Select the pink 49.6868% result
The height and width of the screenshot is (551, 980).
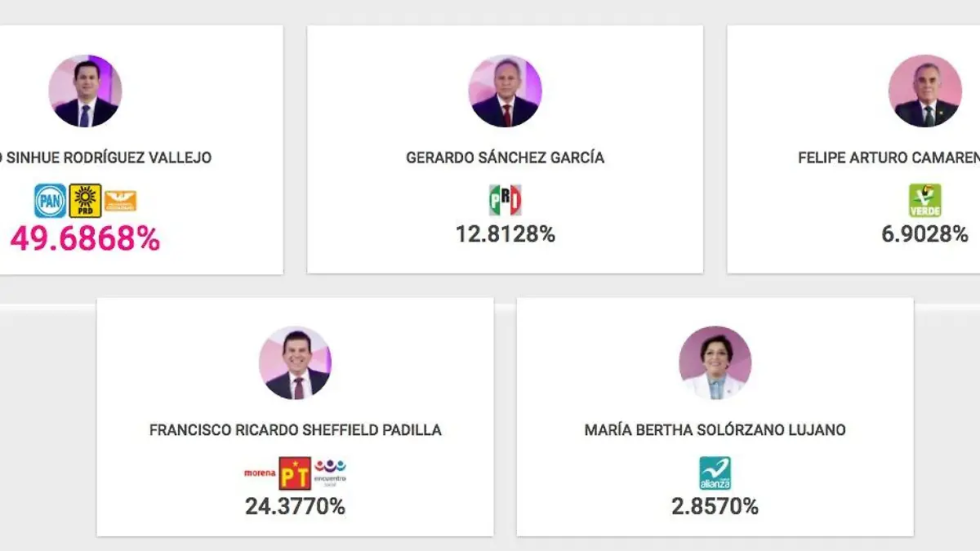[85, 238]
